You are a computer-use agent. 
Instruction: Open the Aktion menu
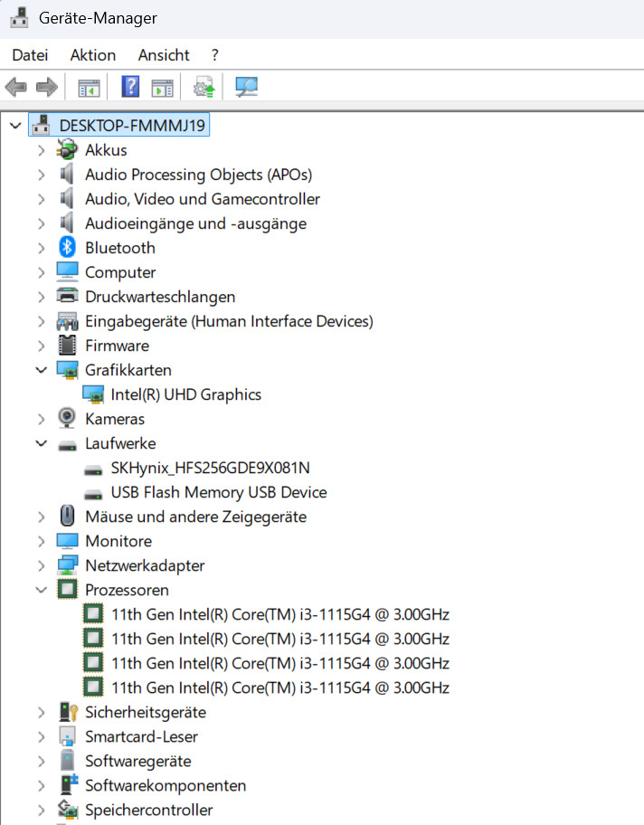coord(93,55)
